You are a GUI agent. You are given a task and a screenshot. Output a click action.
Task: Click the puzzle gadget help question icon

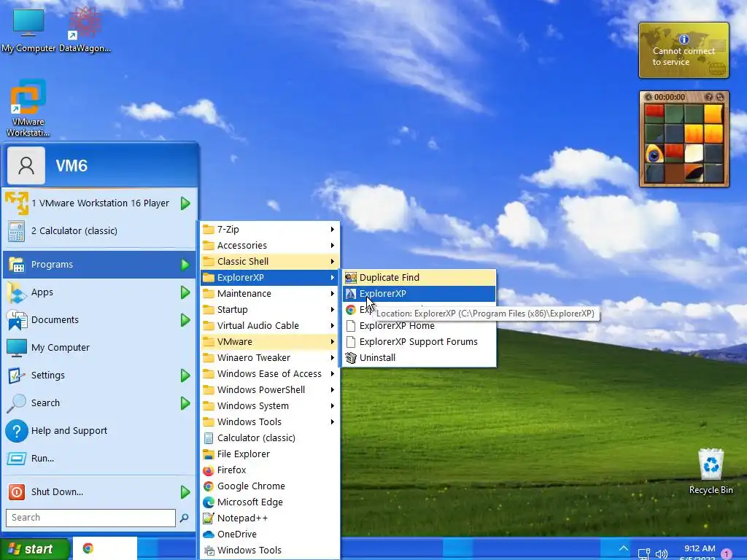(x=709, y=97)
